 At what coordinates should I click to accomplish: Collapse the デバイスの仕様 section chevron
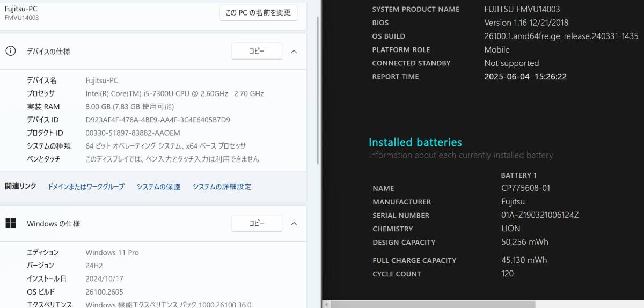[x=294, y=52]
